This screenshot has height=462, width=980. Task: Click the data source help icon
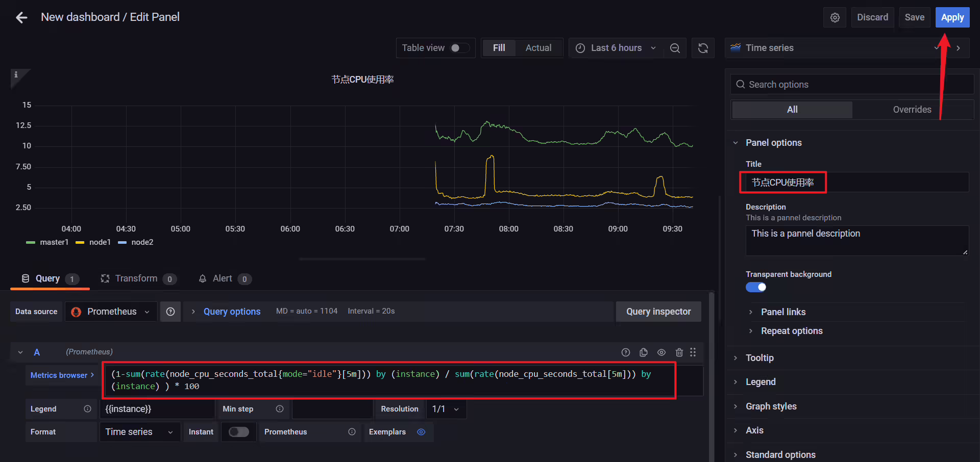[x=170, y=312]
